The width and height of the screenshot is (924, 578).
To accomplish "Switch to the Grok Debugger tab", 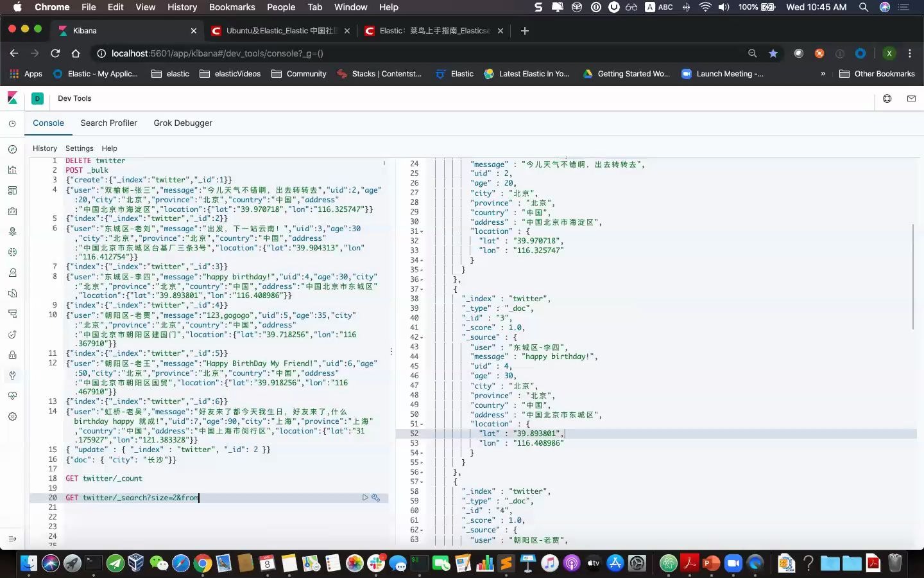I will [182, 123].
